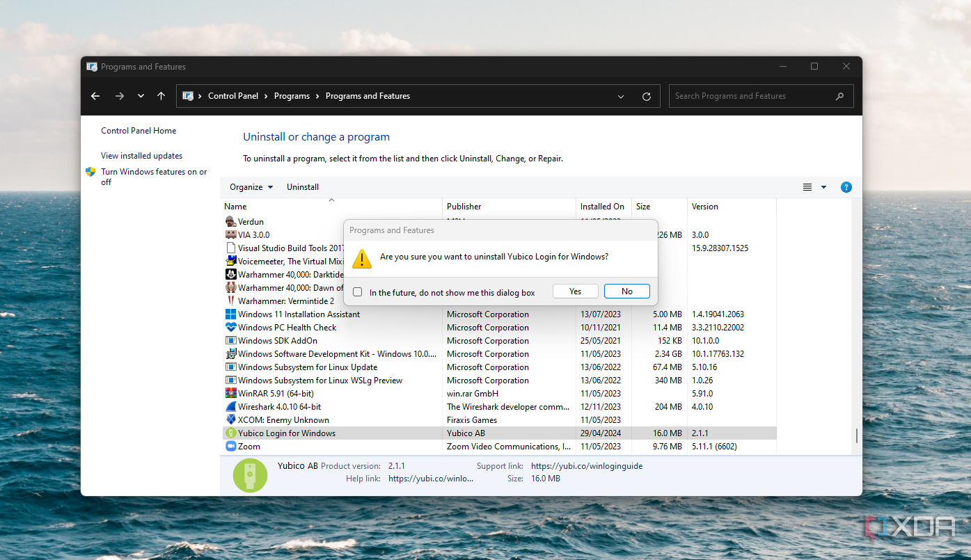The width and height of the screenshot is (971, 560).
Task: Click the address bar Control Panel icon
Action: pyautogui.click(x=188, y=96)
